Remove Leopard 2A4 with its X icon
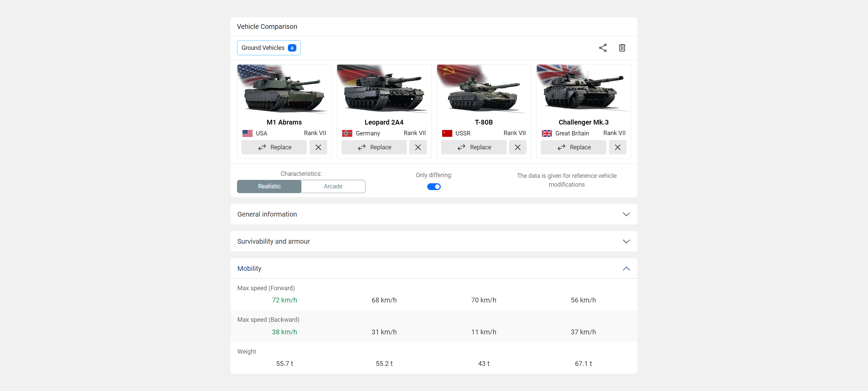Image resolution: width=868 pixels, height=391 pixels. pos(418,147)
